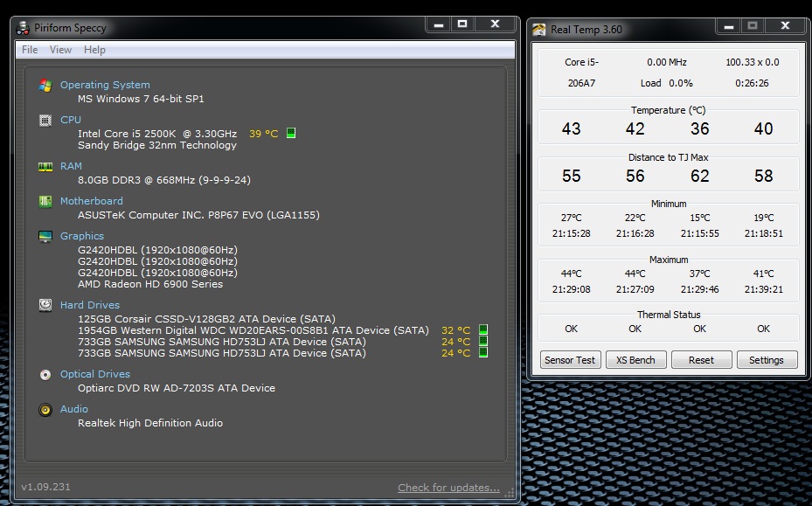Click '1954GB Western Digital WDC WD20EARS' line
The height and width of the screenshot is (506, 812).
coord(253,330)
